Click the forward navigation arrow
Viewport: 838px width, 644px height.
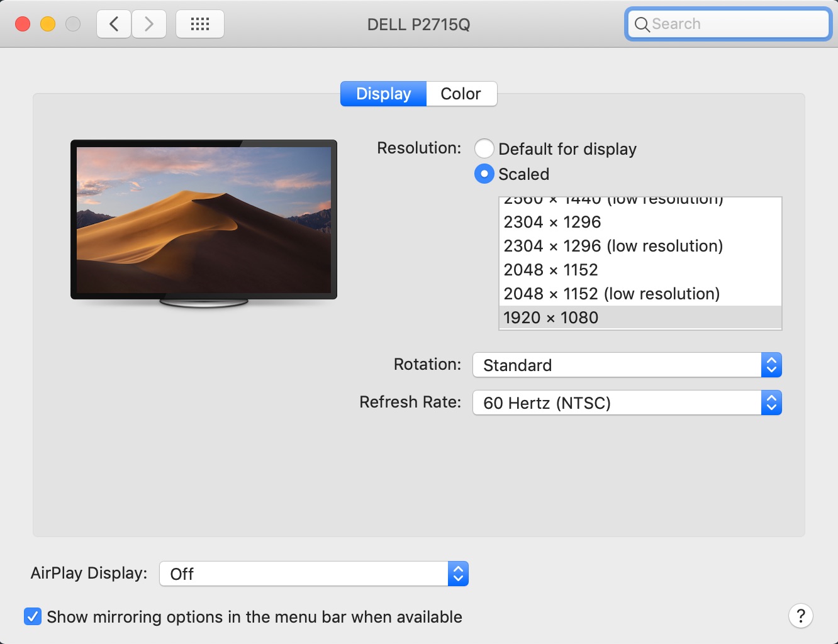tap(149, 25)
